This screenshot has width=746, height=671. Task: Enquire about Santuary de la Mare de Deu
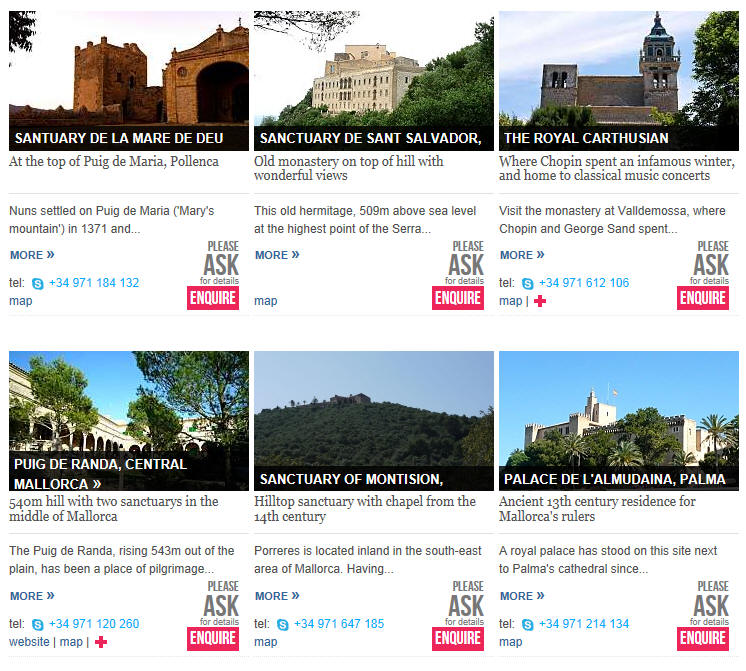click(x=213, y=298)
